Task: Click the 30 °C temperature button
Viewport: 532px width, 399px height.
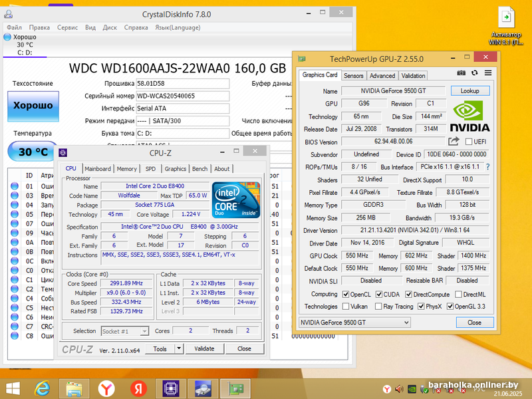Action: coord(33,152)
